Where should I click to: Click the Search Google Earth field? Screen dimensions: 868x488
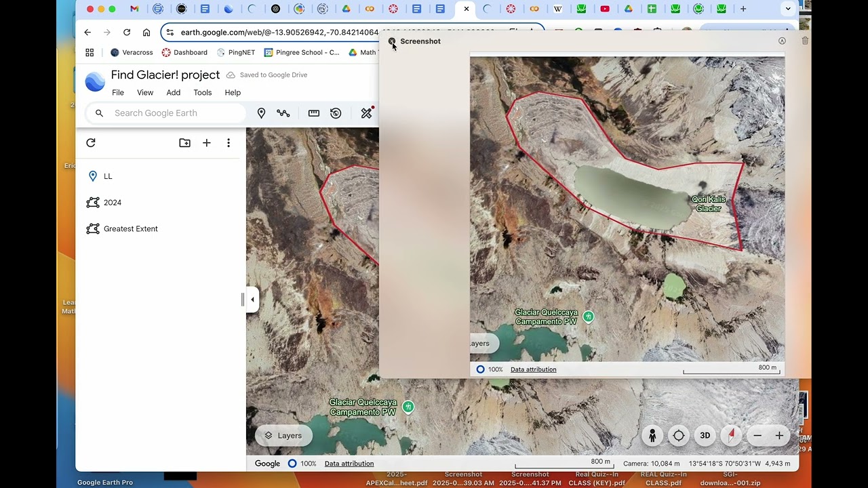click(x=166, y=113)
